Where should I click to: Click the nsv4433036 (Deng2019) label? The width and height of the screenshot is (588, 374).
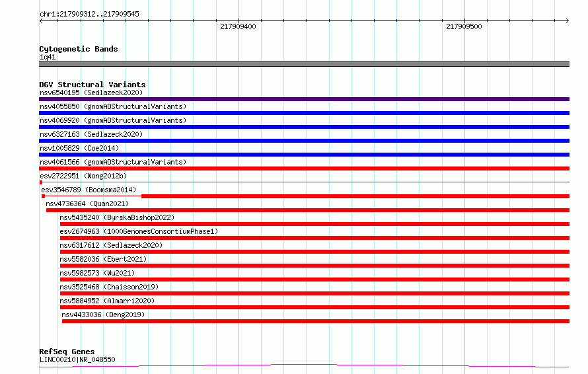tap(103, 315)
